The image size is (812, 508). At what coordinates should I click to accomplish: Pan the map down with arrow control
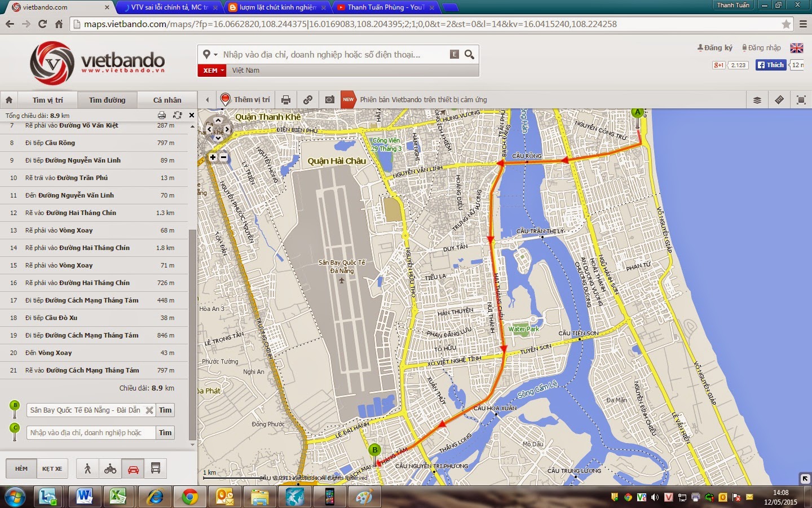[218, 138]
